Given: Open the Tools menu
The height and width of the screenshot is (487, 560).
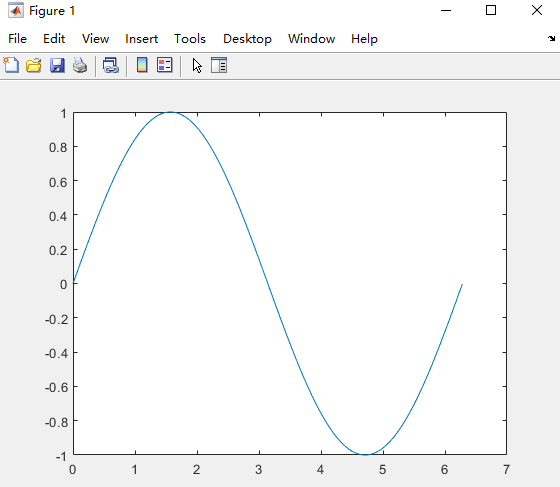Looking at the screenshot, I should coord(190,39).
